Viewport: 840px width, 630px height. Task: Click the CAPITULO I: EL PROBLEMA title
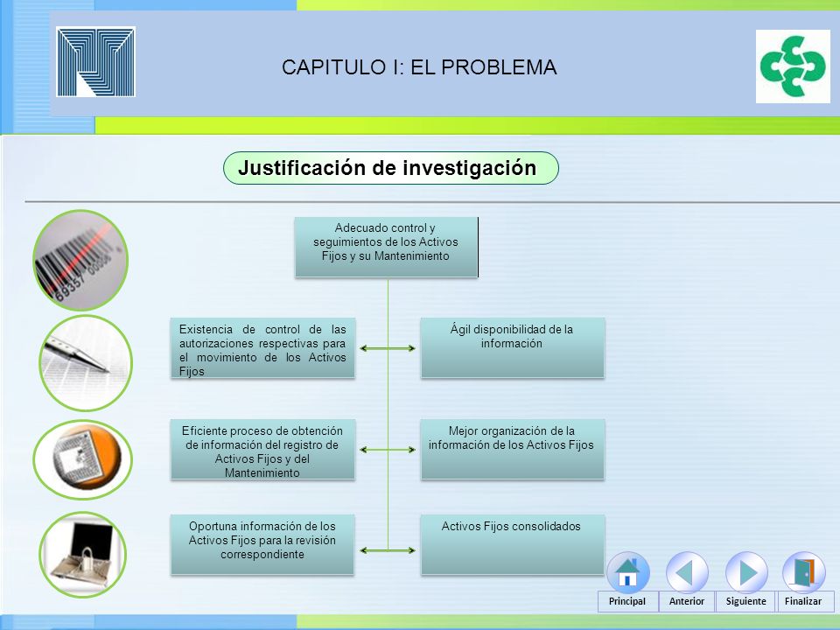(x=419, y=67)
